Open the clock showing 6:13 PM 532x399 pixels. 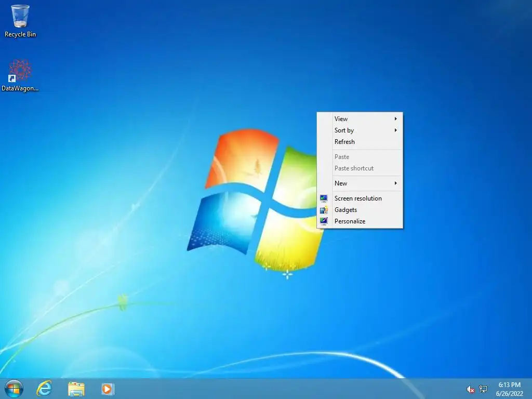[509, 385]
